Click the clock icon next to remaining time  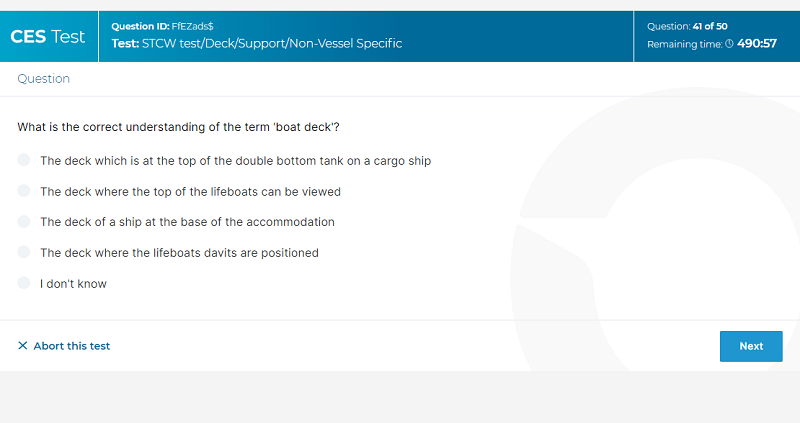click(729, 44)
